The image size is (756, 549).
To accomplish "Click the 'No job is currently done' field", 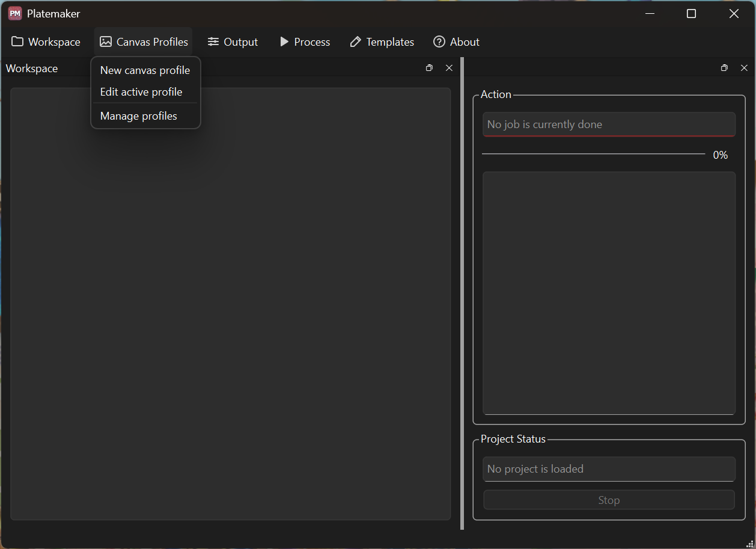I will tap(609, 124).
